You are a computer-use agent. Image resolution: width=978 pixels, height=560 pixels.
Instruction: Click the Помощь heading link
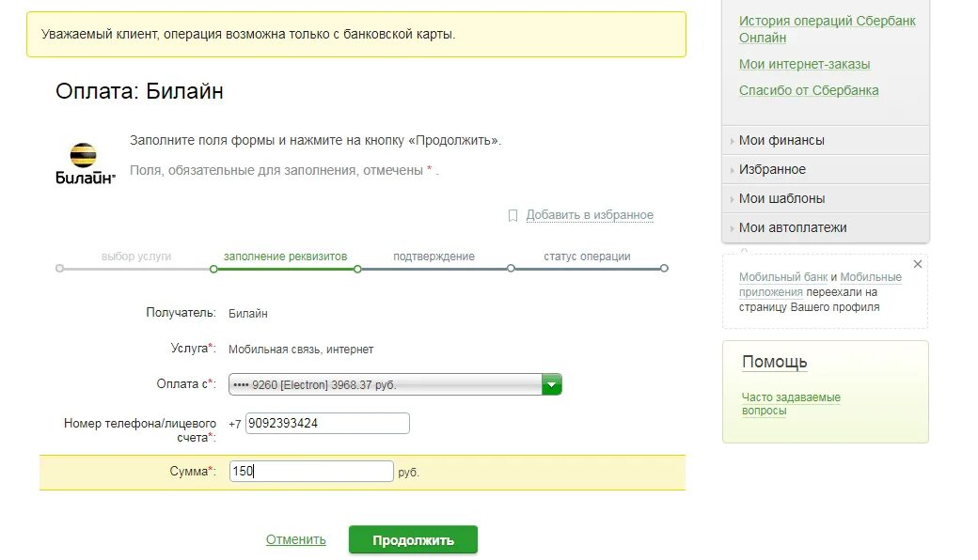point(775,362)
